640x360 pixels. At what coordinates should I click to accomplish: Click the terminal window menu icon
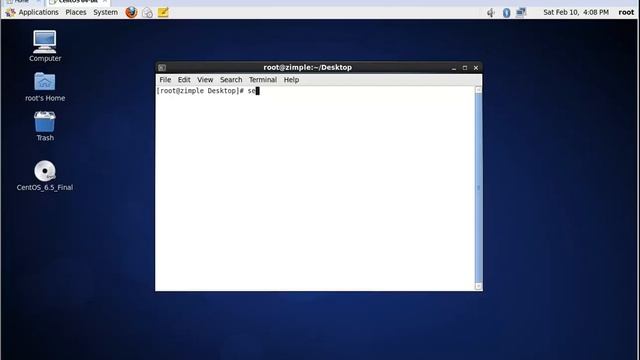click(x=162, y=68)
